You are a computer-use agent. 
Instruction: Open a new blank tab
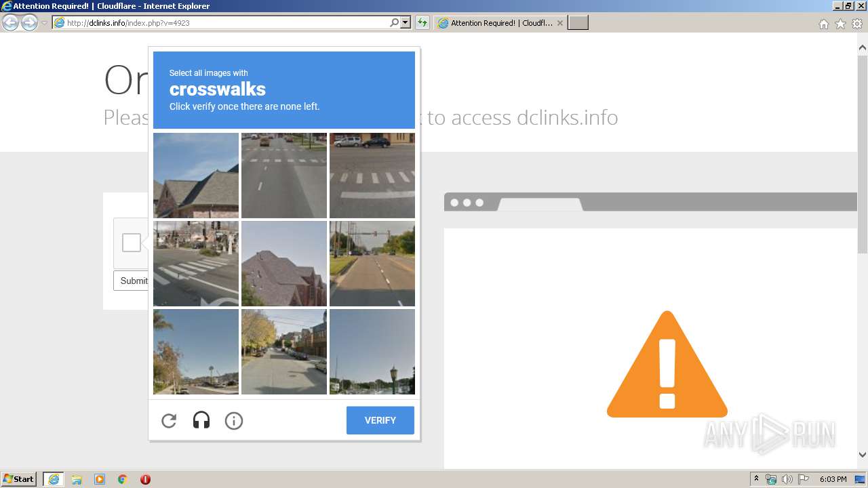[578, 23]
